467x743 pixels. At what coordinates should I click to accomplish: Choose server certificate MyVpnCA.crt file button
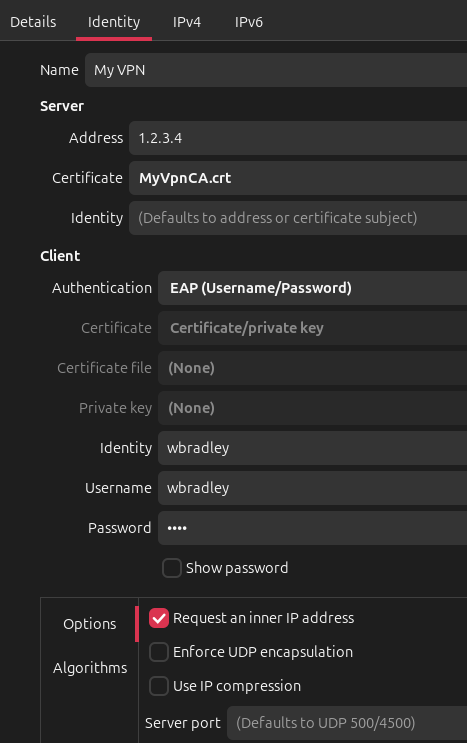point(298,178)
